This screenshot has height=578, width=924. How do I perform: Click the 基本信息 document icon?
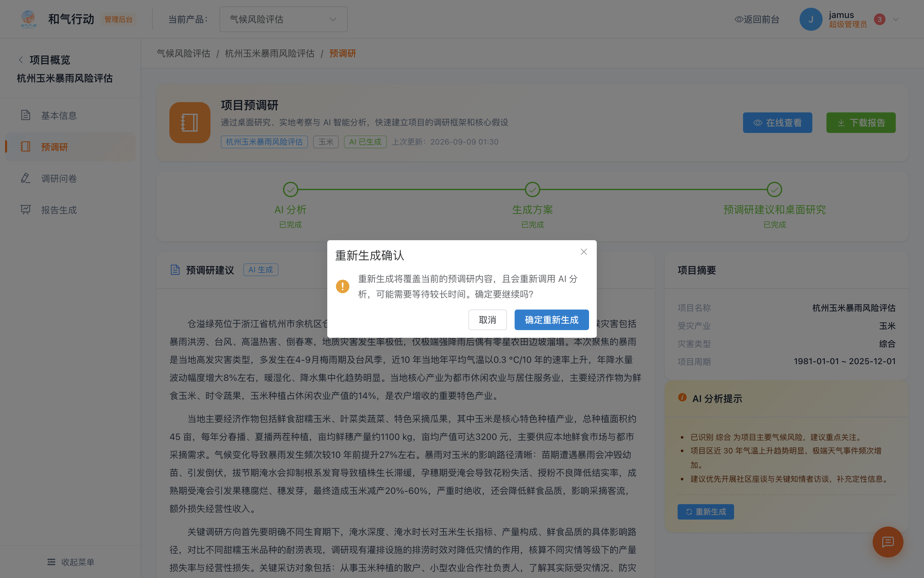coord(26,115)
